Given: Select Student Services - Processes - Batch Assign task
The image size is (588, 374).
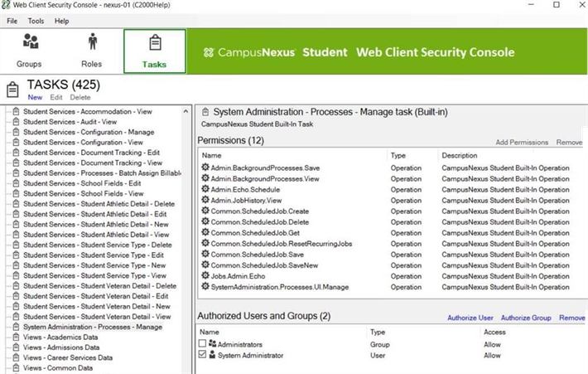Looking at the screenshot, I should (x=102, y=173).
